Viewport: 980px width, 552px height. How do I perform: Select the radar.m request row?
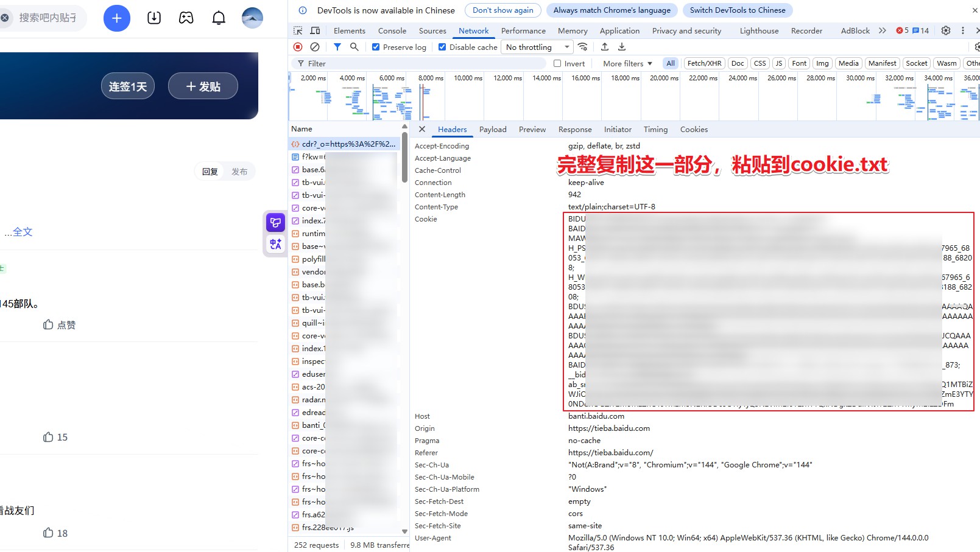344,399
